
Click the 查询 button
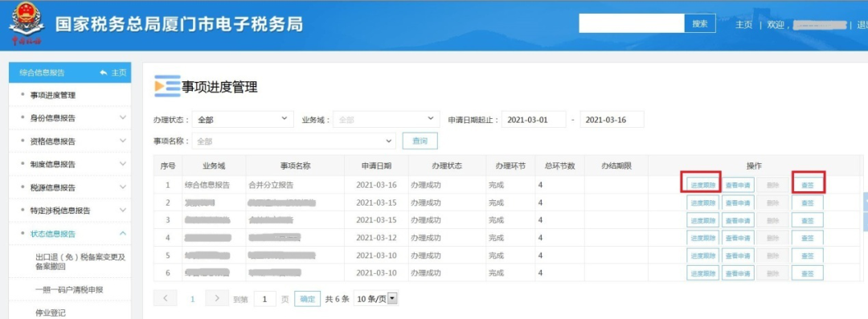[x=420, y=141]
